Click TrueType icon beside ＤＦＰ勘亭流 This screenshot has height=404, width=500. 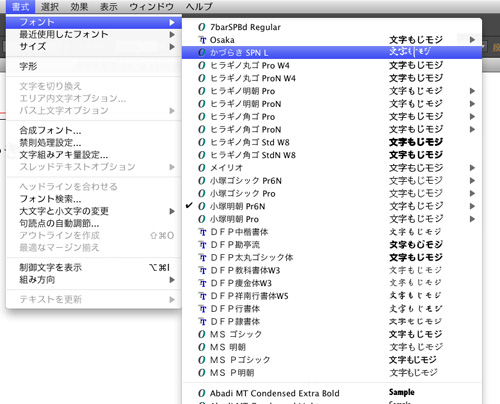click(x=202, y=245)
